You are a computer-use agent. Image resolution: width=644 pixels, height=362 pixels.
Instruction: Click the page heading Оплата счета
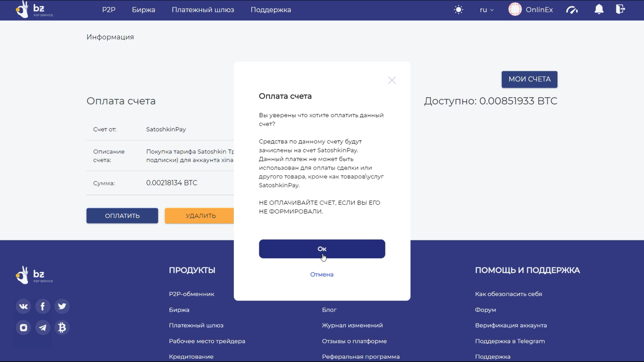click(121, 101)
